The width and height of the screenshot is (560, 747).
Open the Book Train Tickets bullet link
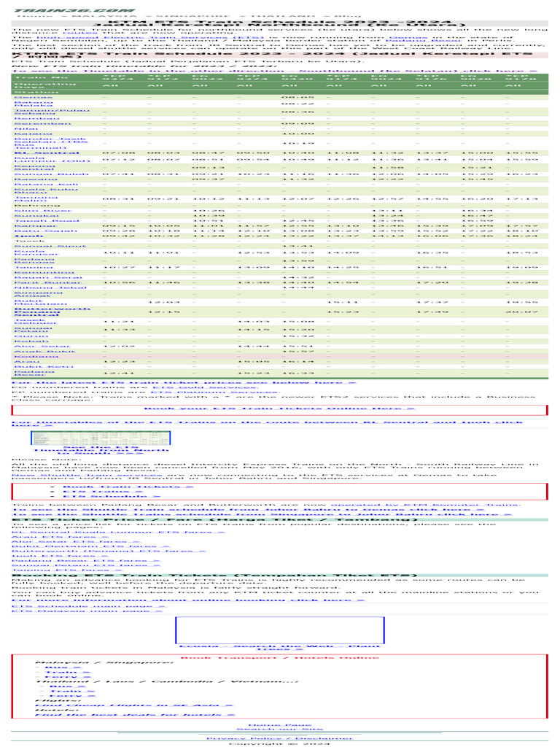pos(128,487)
